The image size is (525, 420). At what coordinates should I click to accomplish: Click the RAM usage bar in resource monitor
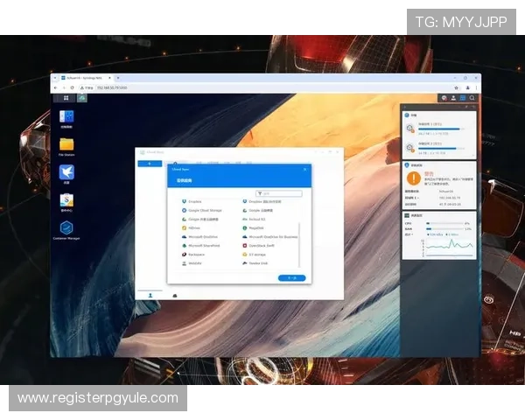(x=444, y=229)
